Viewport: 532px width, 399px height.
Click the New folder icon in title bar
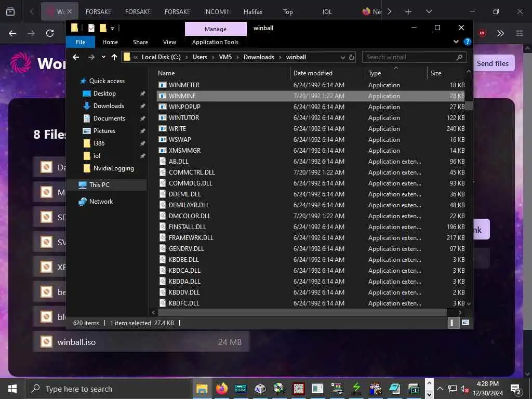point(103,28)
